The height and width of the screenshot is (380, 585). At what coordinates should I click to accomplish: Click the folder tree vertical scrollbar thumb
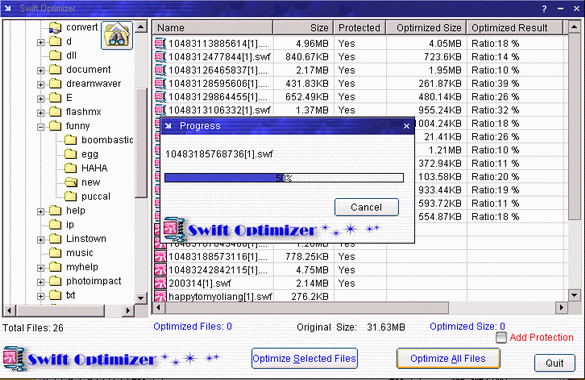click(x=141, y=143)
